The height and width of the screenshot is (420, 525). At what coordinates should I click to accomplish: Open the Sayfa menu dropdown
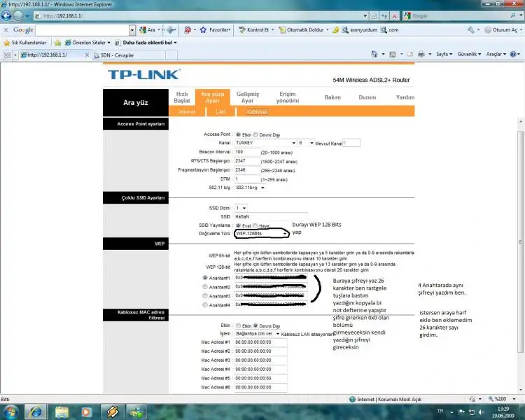444,54
